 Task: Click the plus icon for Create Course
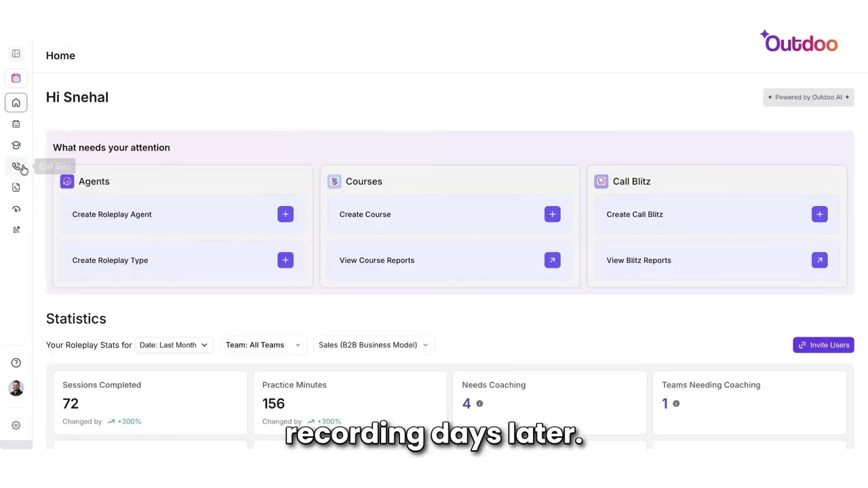553,214
